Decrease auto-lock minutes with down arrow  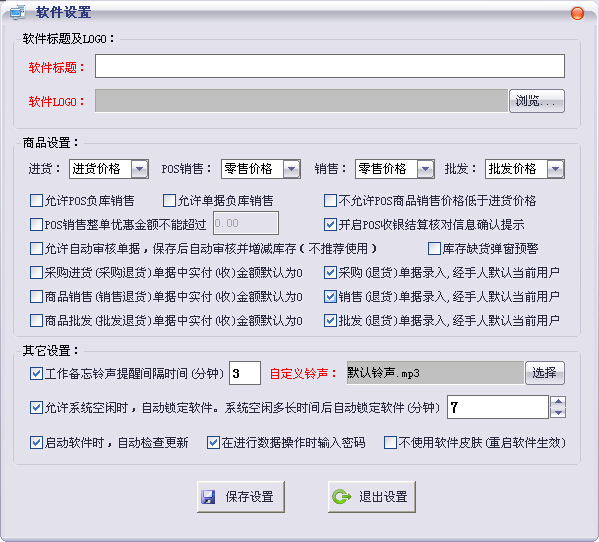[x=559, y=413]
